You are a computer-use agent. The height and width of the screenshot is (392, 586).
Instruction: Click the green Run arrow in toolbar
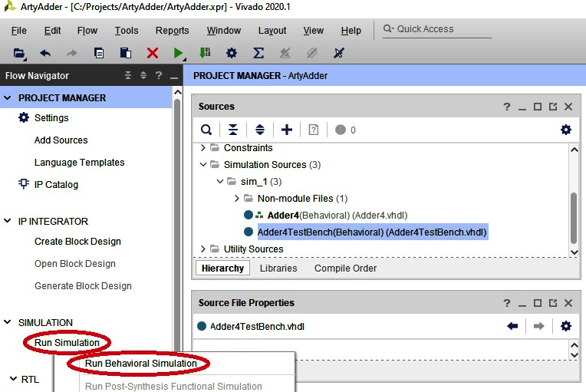click(x=178, y=53)
